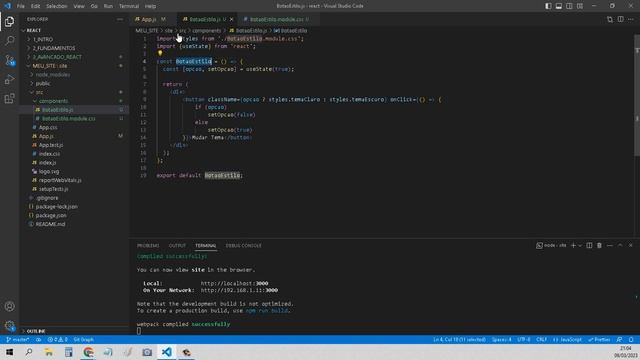Open the network address link in terminal

coord(239,290)
